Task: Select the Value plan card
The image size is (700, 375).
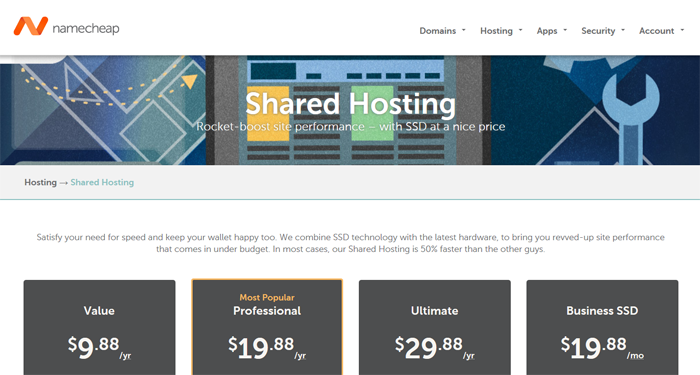Action: click(100, 327)
